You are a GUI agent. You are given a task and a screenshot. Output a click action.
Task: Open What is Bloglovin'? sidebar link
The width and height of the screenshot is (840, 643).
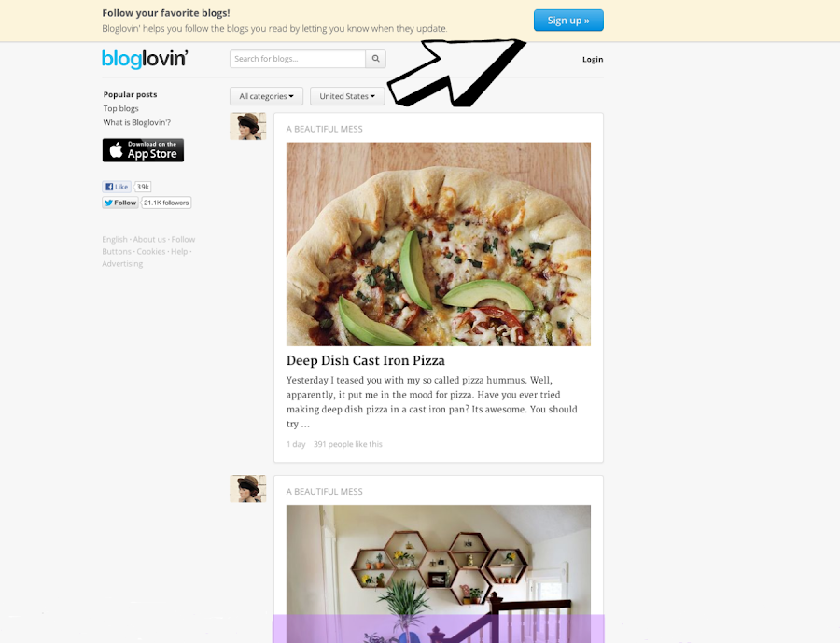pyautogui.click(x=137, y=122)
